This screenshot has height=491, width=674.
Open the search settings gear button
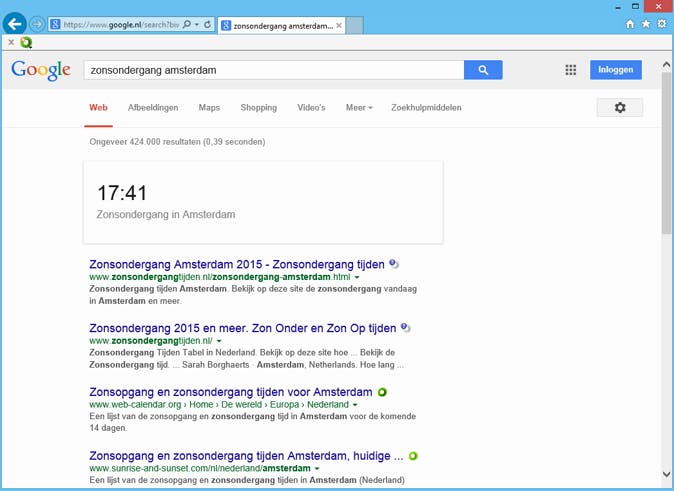[620, 107]
